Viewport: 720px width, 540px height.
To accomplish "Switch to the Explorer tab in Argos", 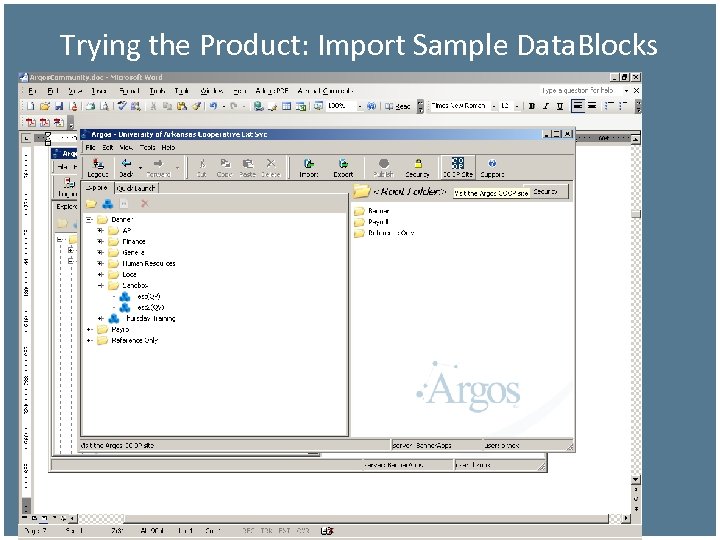I will [97, 188].
